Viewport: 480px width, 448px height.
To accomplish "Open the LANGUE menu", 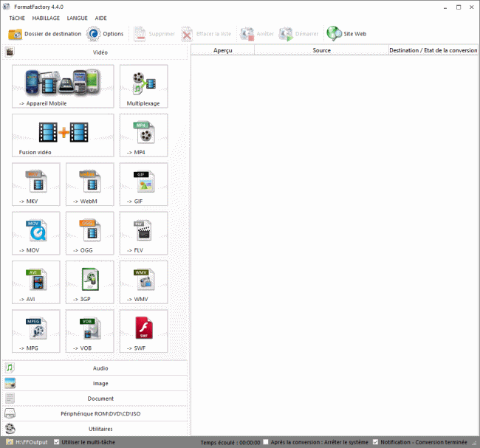I will [x=77, y=18].
